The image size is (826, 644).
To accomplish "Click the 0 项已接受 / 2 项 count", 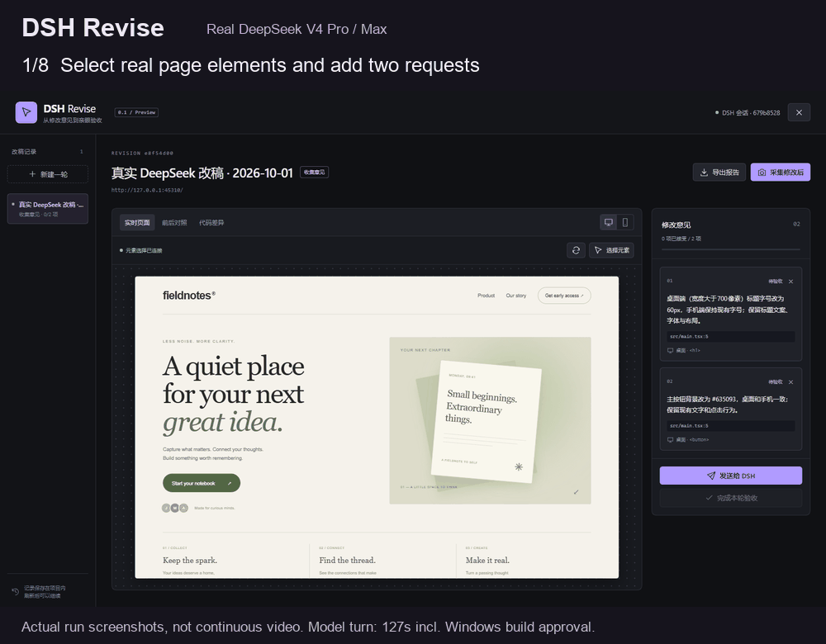I will tap(681, 239).
